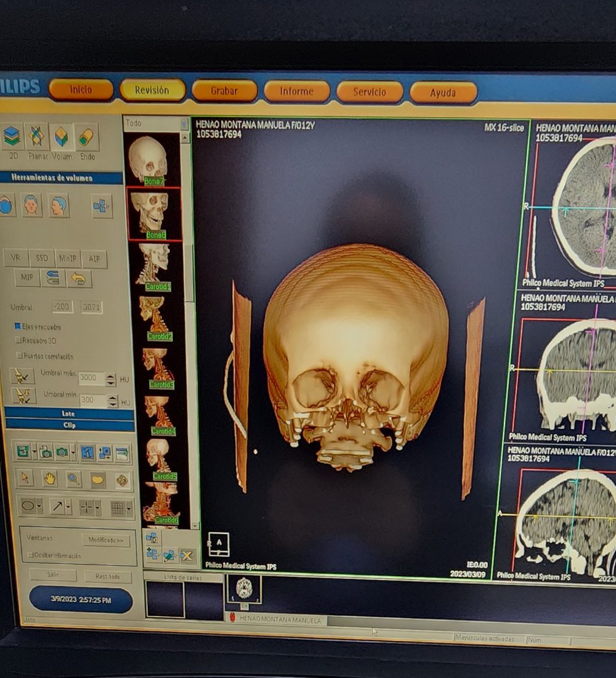Select the rotate tool icon
This screenshot has height=678, width=616.
(123, 481)
